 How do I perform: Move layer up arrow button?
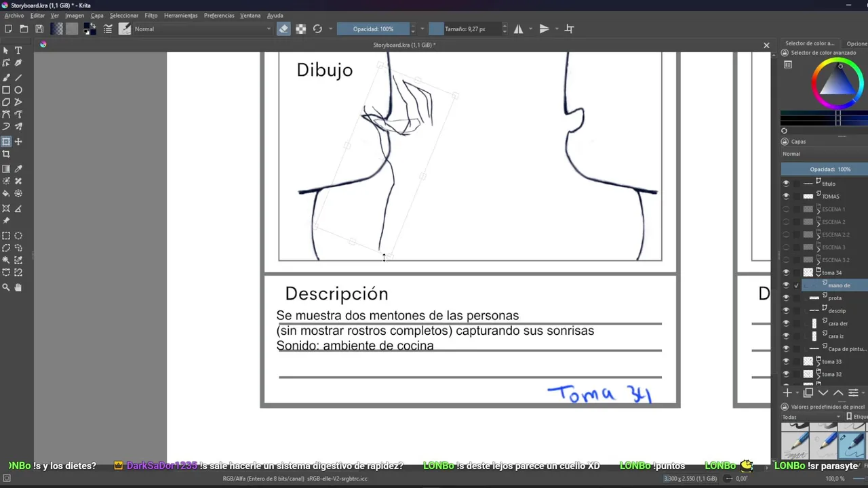pos(838,392)
